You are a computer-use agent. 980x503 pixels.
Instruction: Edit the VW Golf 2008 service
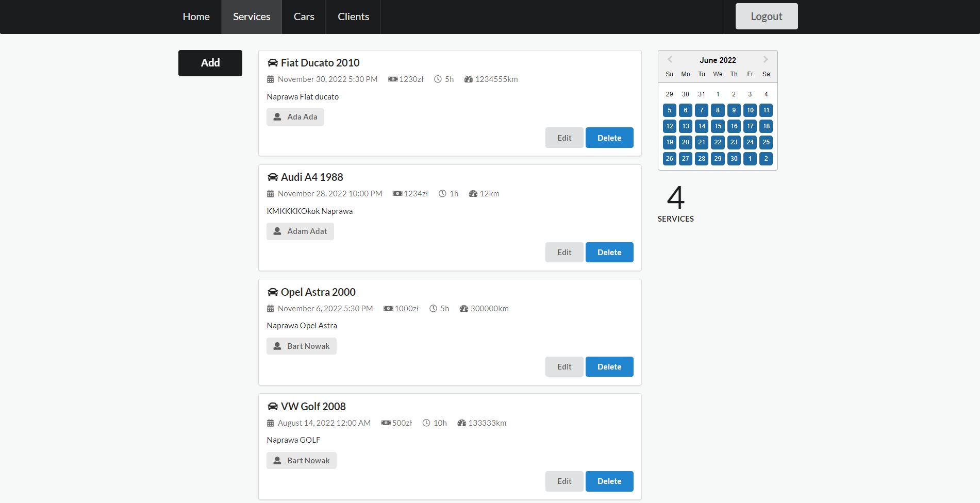564,481
